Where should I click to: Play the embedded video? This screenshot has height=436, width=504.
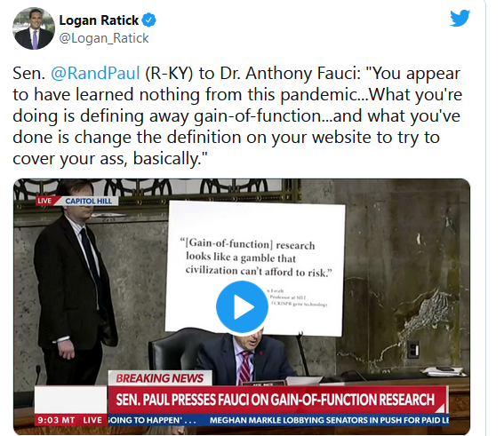click(242, 306)
